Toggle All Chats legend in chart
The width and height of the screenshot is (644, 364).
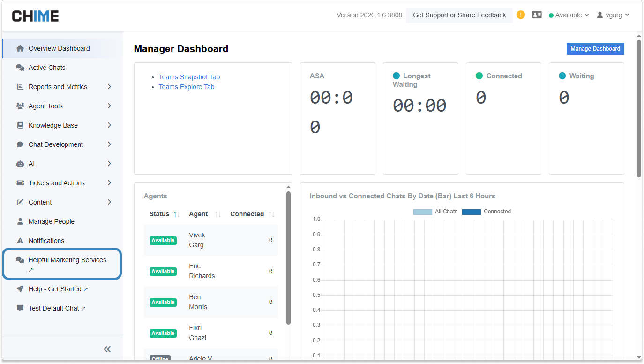point(435,212)
